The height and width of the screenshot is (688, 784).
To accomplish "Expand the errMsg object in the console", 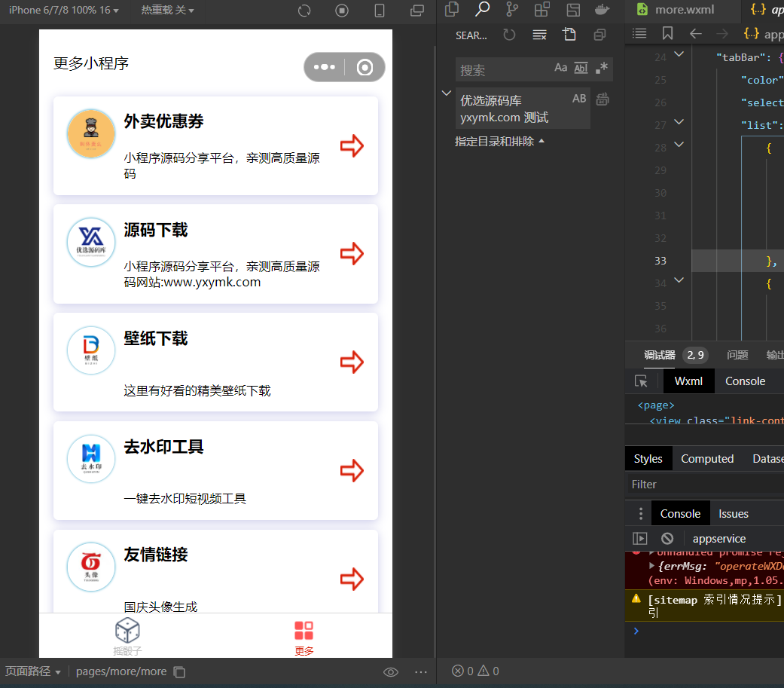I will click(x=652, y=566).
